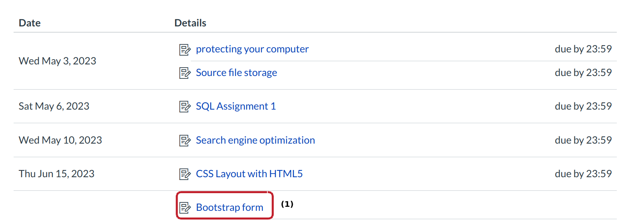Click the due time for SQL Assignment 1
Screen dimensions: 644x224
click(583, 106)
